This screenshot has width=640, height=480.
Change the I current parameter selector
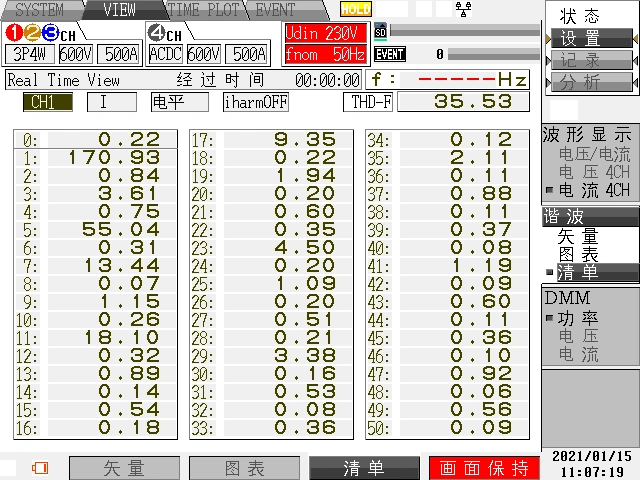point(111,102)
